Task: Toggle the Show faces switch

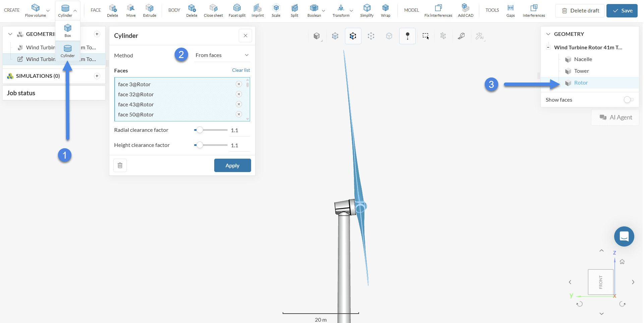Action: (x=629, y=100)
